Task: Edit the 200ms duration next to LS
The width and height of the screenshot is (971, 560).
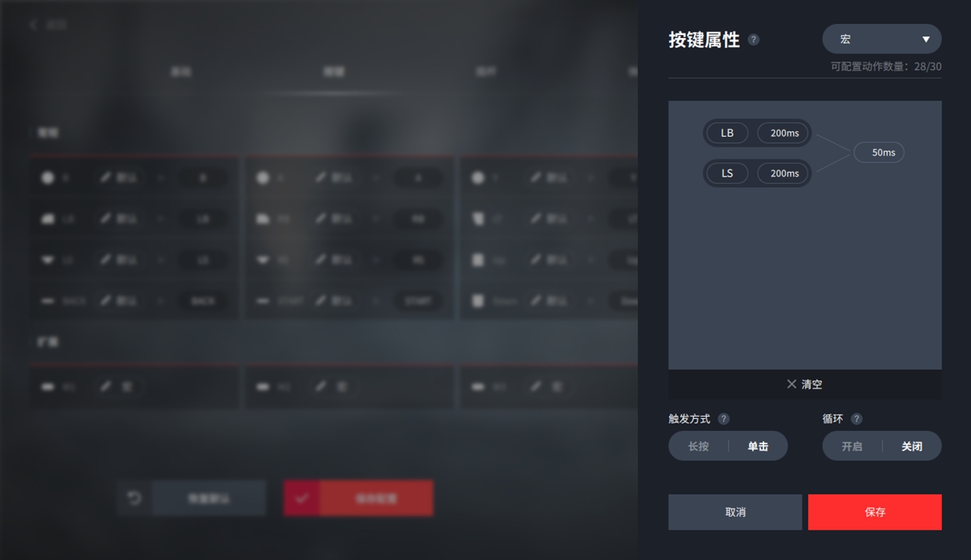Action: (784, 173)
